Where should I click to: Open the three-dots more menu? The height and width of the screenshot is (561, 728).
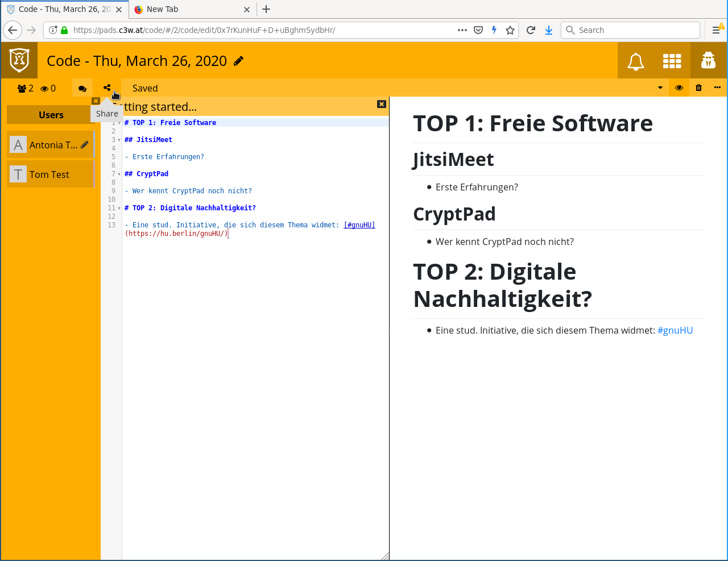[717, 88]
